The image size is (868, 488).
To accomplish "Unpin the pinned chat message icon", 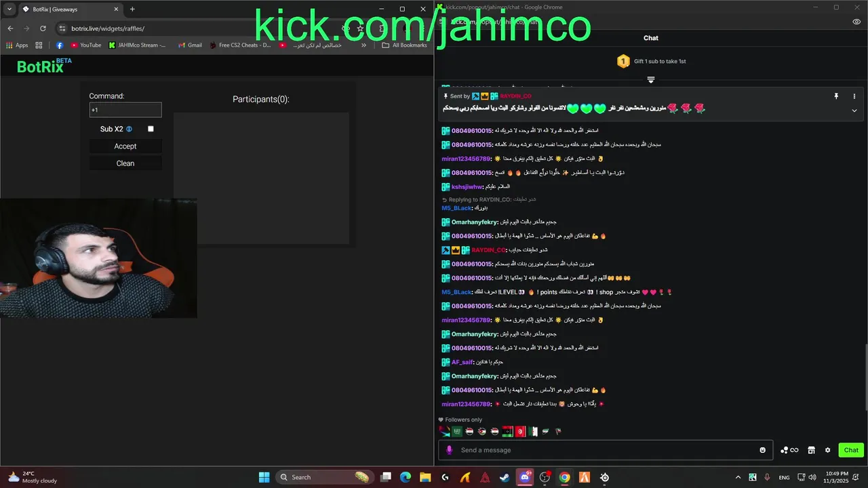I will pyautogui.click(x=836, y=96).
